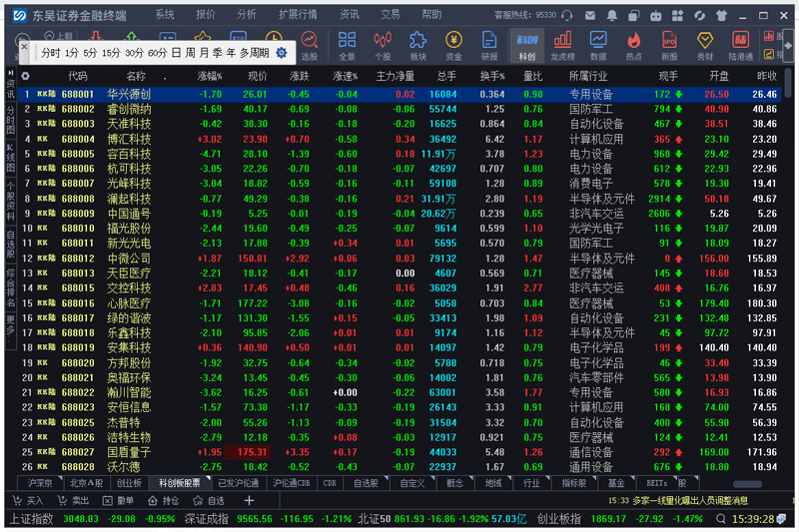Screen dimensions: 799x532
Task: Click the 个股 candlestick icon
Action: pos(383,44)
